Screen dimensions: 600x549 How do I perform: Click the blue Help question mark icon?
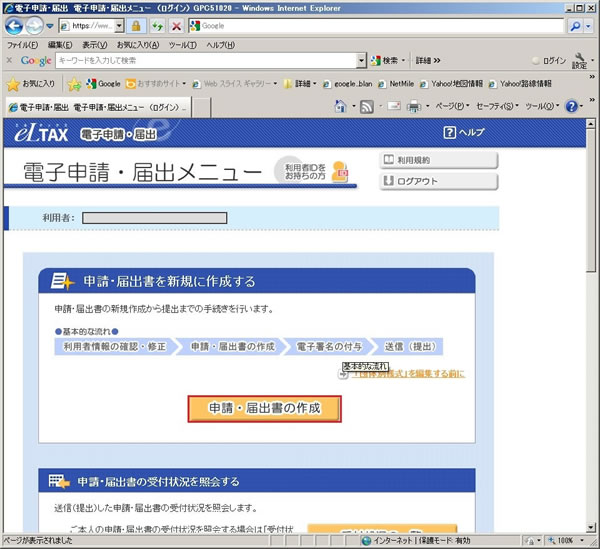pos(571,106)
